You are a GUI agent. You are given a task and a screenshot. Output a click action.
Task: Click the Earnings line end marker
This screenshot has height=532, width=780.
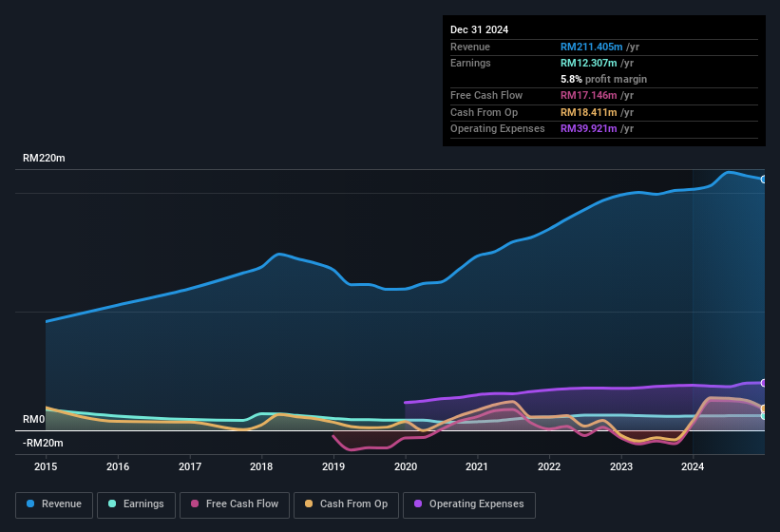point(764,416)
